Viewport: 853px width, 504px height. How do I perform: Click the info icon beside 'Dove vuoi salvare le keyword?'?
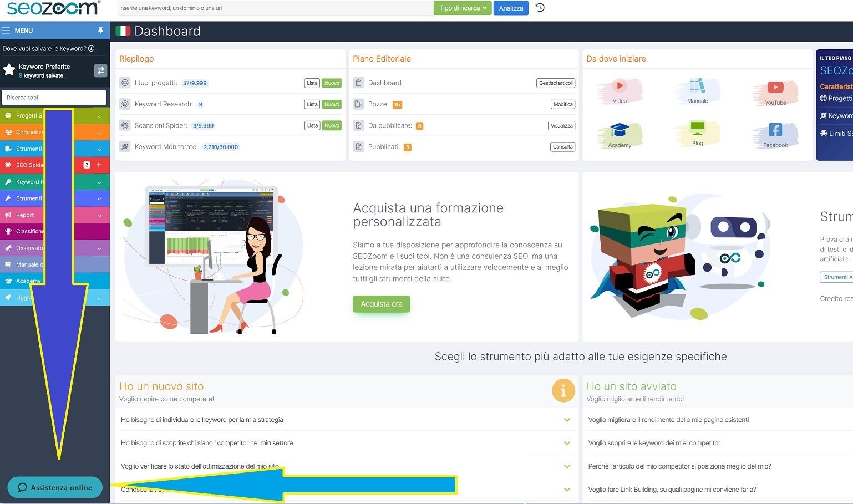91,48
